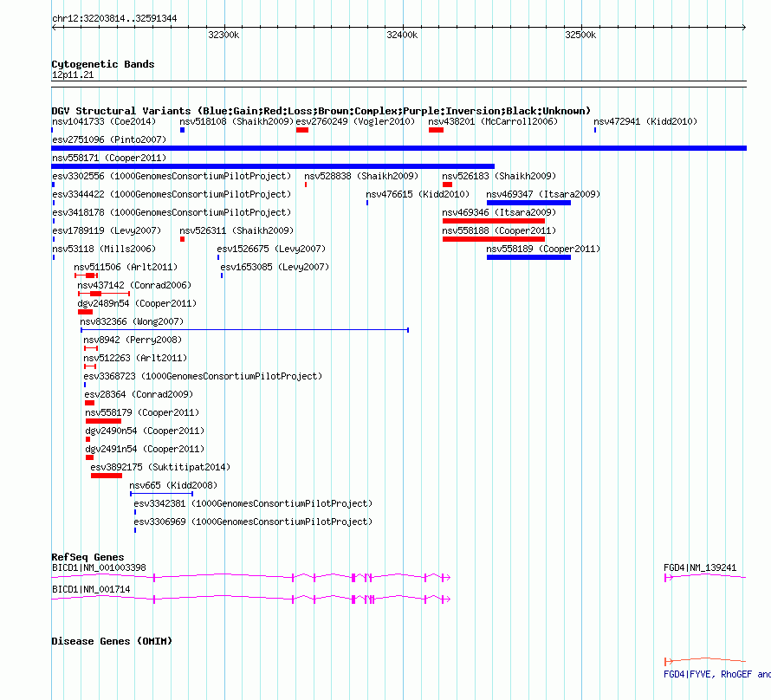The image size is (771, 700).
Task: Open esv2760249 (Vogler2010) variant entry
Action: [355, 121]
